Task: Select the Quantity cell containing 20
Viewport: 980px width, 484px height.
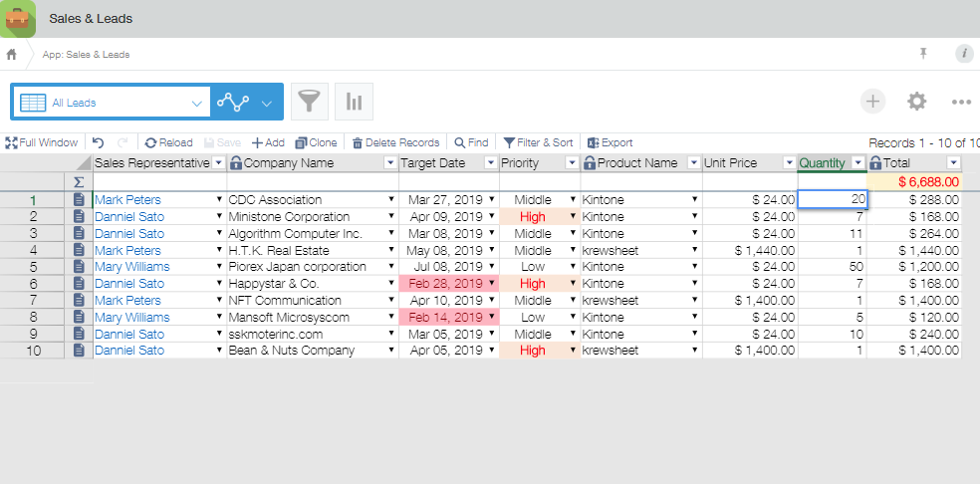Action: click(x=833, y=200)
